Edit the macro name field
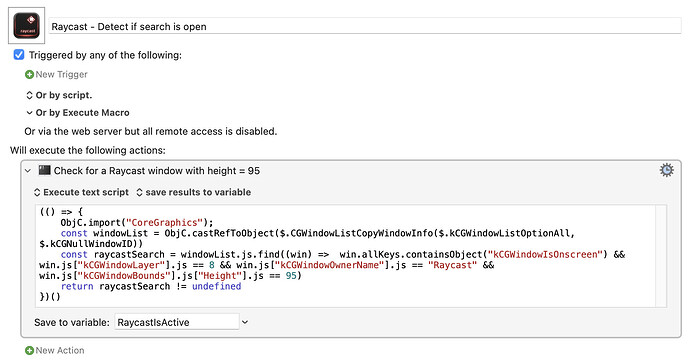 click(365, 26)
